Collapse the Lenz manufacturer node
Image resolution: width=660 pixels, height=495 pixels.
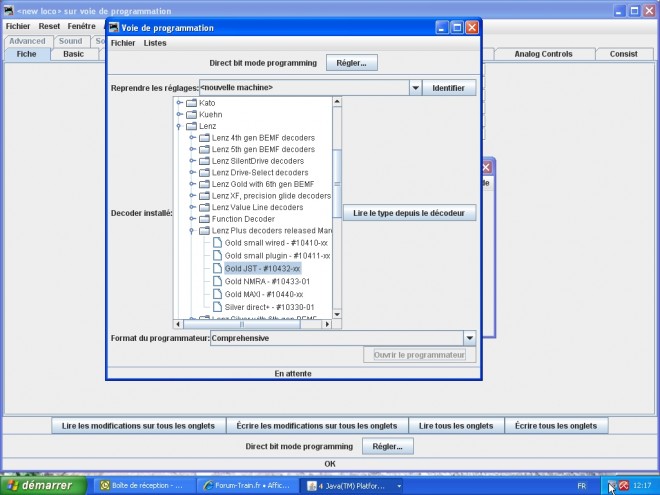[179, 126]
